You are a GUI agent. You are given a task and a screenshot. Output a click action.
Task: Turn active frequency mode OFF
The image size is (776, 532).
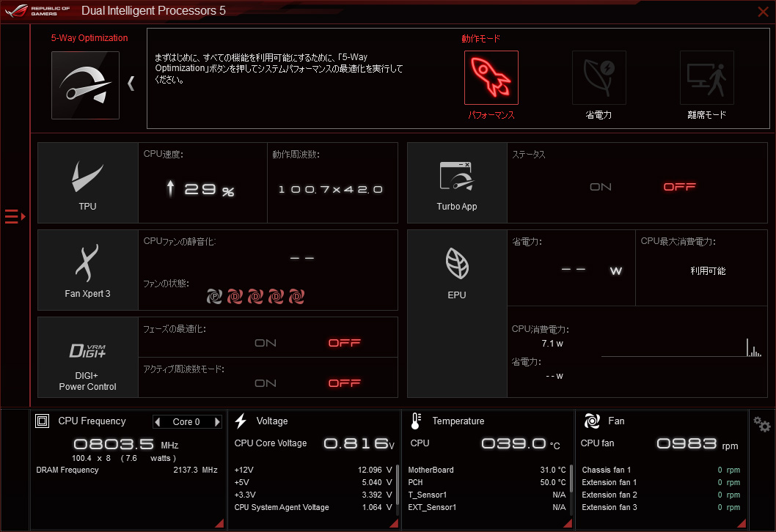tap(345, 383)
